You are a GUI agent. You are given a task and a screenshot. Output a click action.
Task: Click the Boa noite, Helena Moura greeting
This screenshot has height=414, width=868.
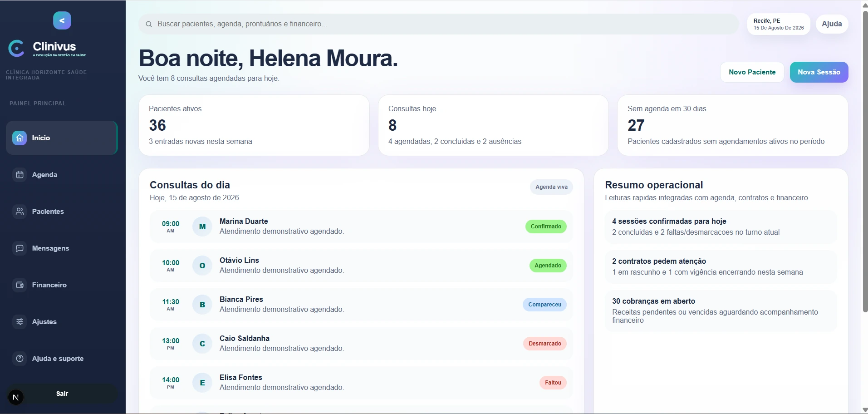click(x=268, y=59)
